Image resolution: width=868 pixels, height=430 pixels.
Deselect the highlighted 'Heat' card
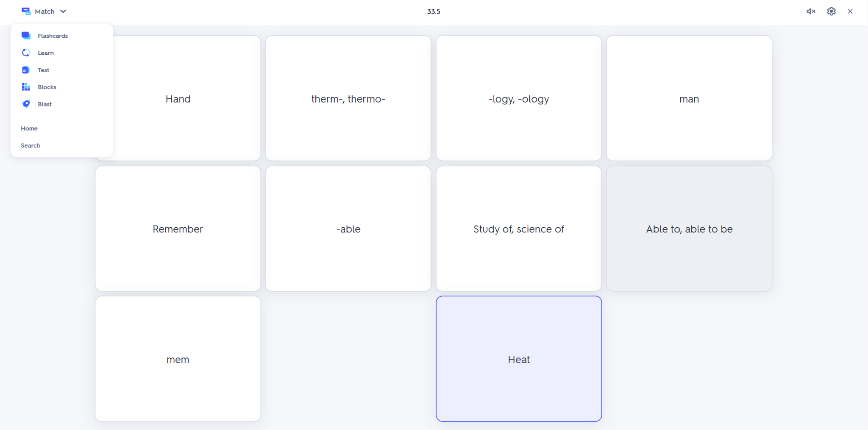[x=518, y=359]
